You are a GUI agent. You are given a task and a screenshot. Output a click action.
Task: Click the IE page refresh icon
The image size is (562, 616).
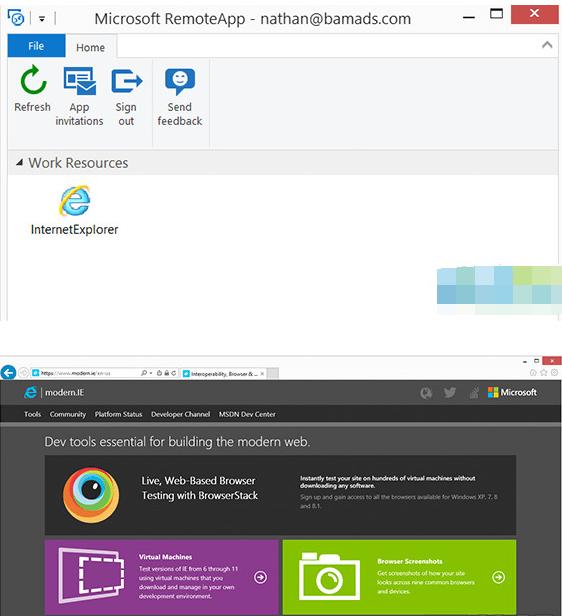[173, 373]
